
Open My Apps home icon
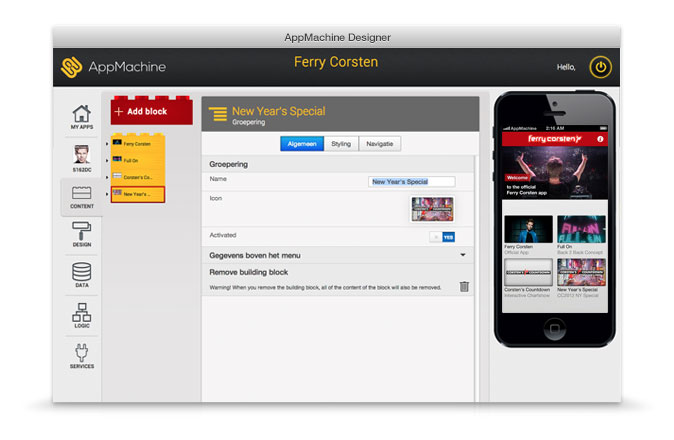[x=82, y=116]
